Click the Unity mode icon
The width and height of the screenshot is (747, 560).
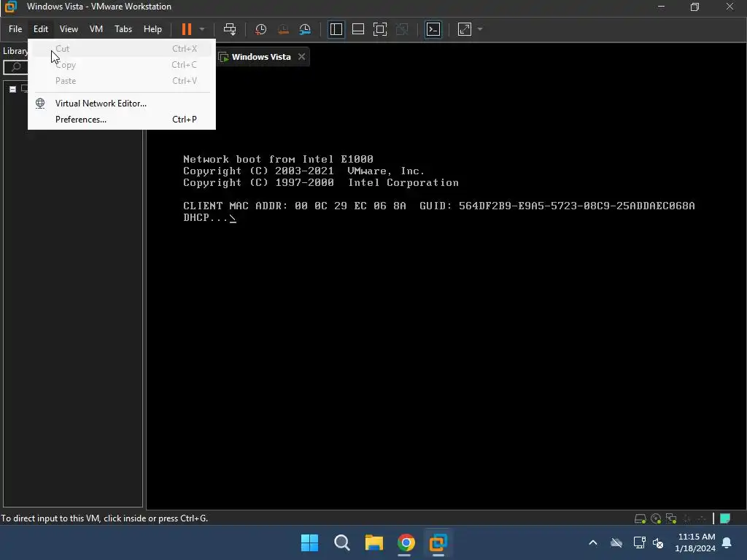pos(402,29)
